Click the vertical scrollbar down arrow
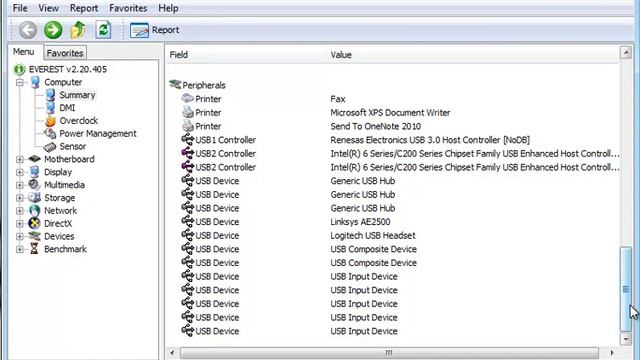This screenshot has width=640, height=360. (626, 339)
